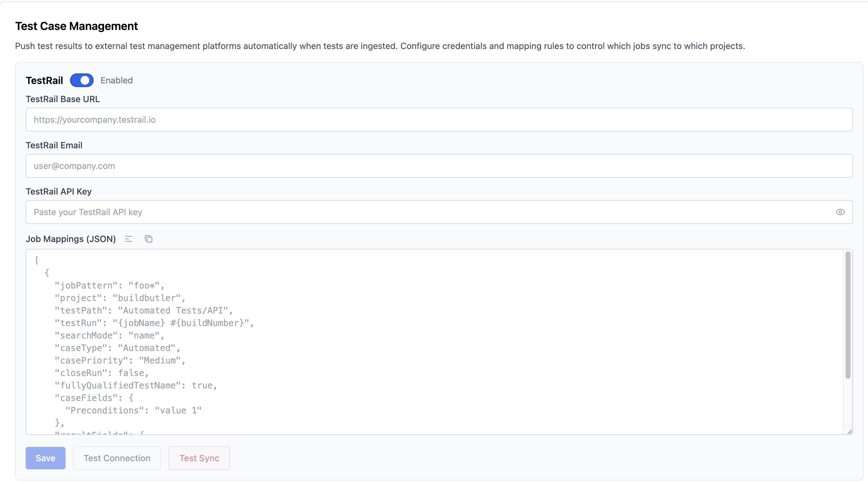Click the Test Case Management heading
This screenshot has height=484, width=868.
(76, 26)
